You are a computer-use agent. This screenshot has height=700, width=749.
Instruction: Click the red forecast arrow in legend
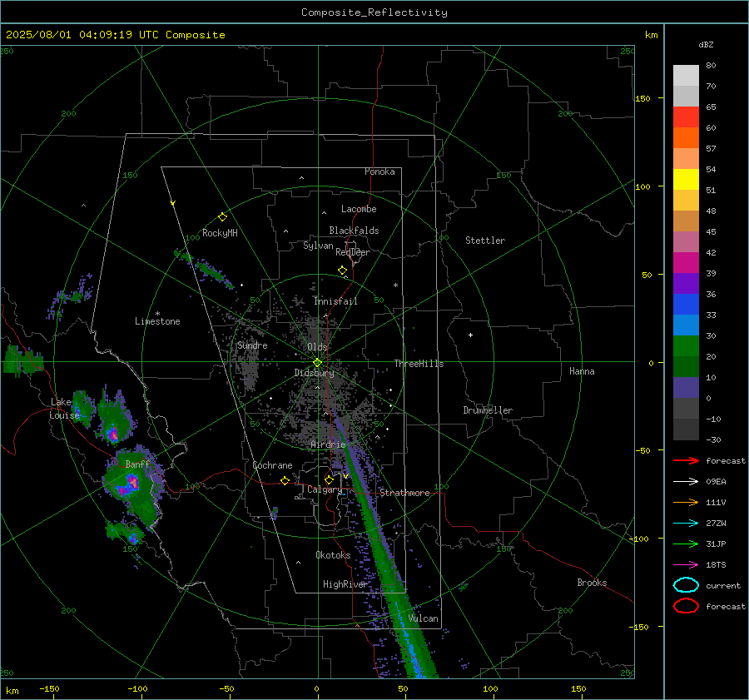point(686,460)
